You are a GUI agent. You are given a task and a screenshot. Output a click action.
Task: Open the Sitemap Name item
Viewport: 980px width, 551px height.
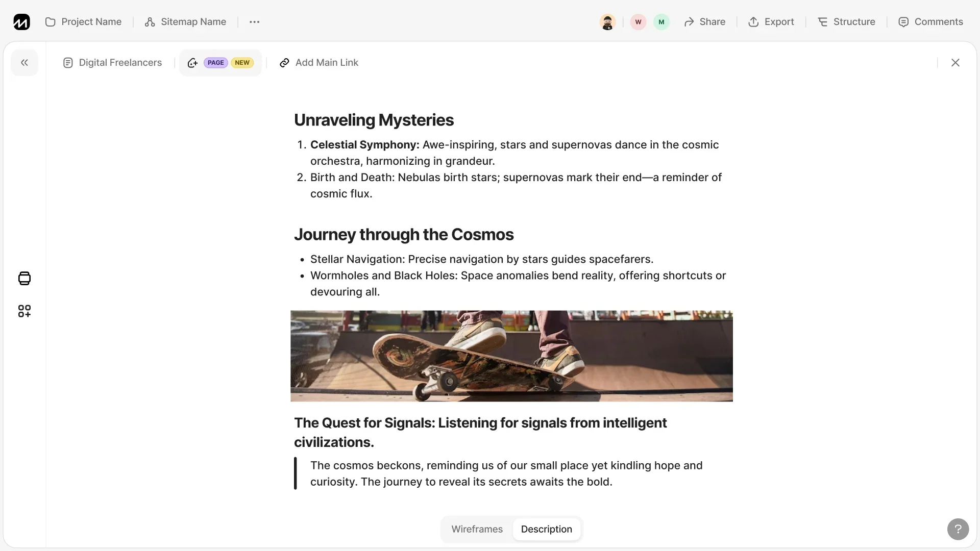pos(185,22)
